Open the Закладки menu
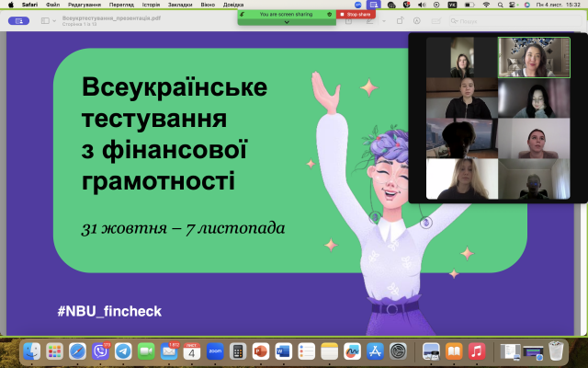Screen dimensions: 588x368 (181, 5)
